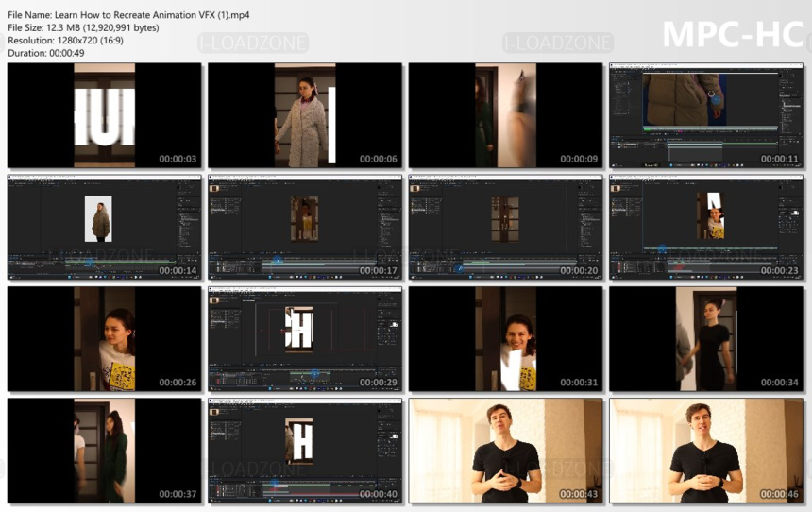Select the thumbnail stamped 00:00:14

tap(104, 227)
